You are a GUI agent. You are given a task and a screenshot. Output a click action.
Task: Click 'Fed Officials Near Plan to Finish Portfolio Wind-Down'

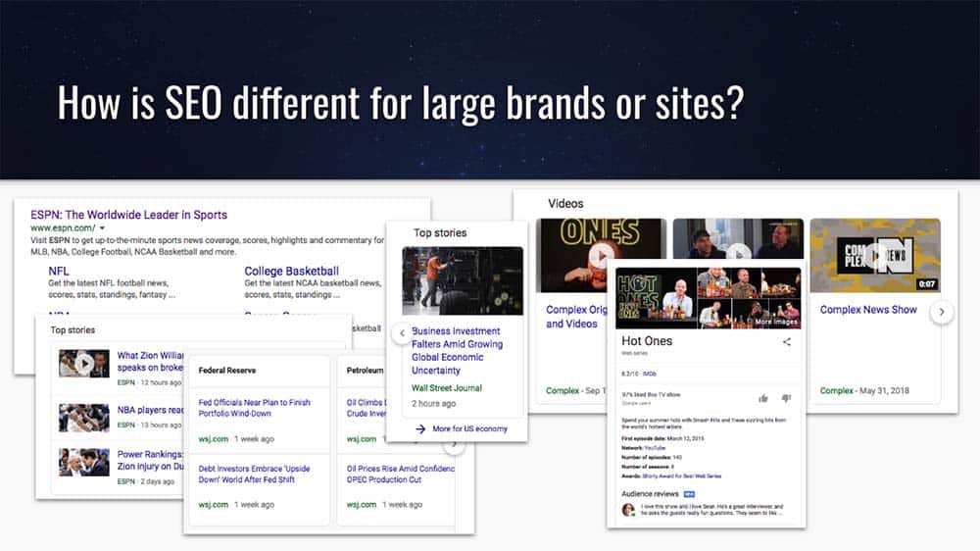tap(255, 408)
